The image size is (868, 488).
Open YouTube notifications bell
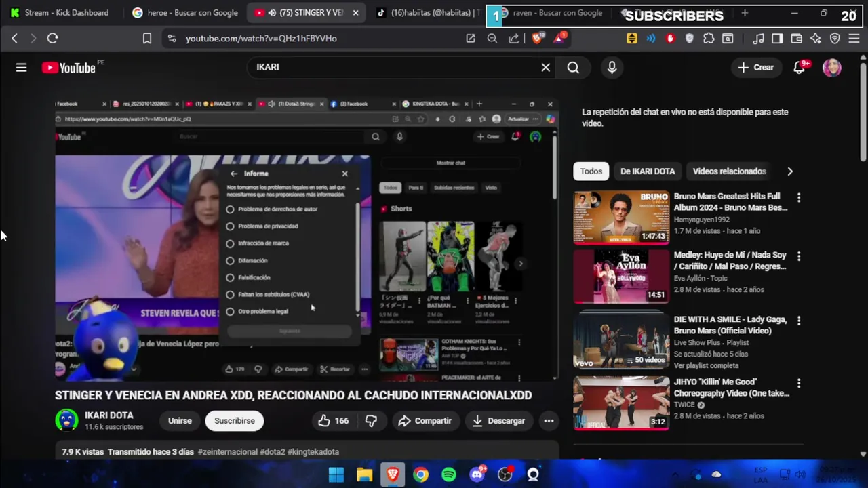(800, 67)
